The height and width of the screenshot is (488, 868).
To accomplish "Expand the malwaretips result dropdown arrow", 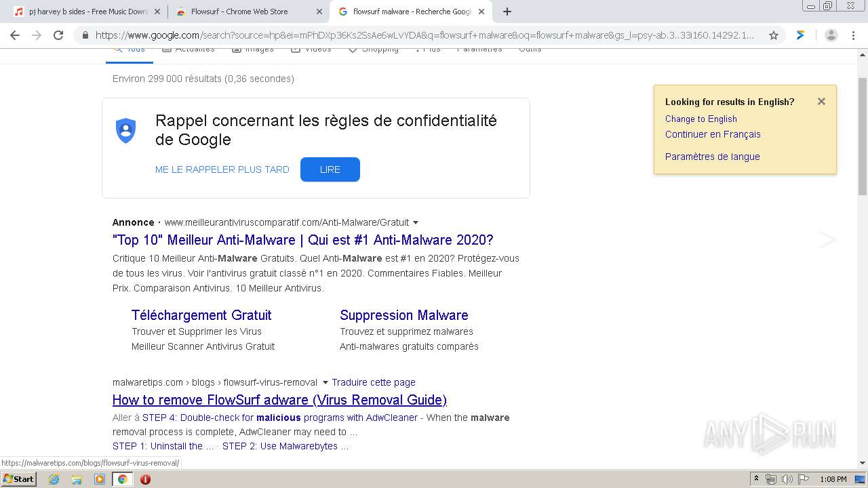I will [x=325, y=382].
